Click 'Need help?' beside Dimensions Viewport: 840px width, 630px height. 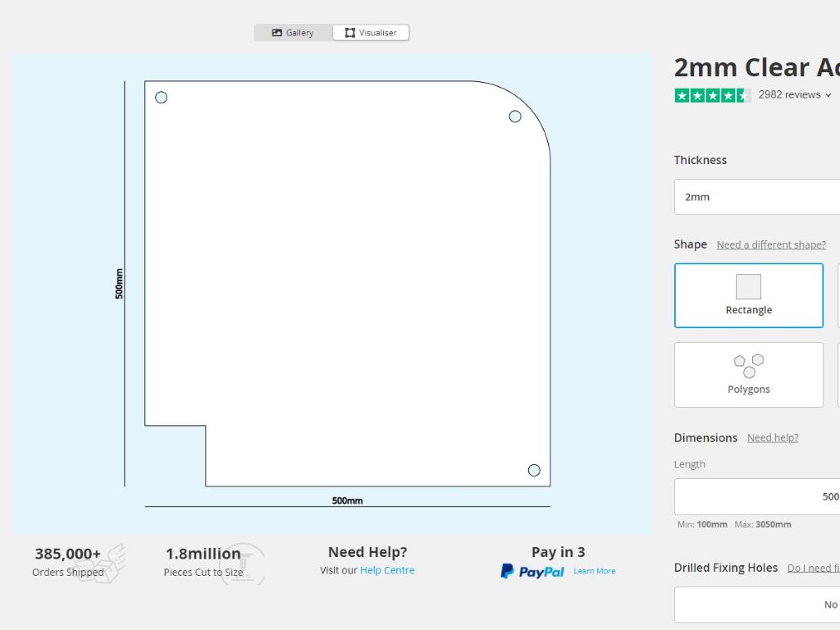(x=773, y=438)
